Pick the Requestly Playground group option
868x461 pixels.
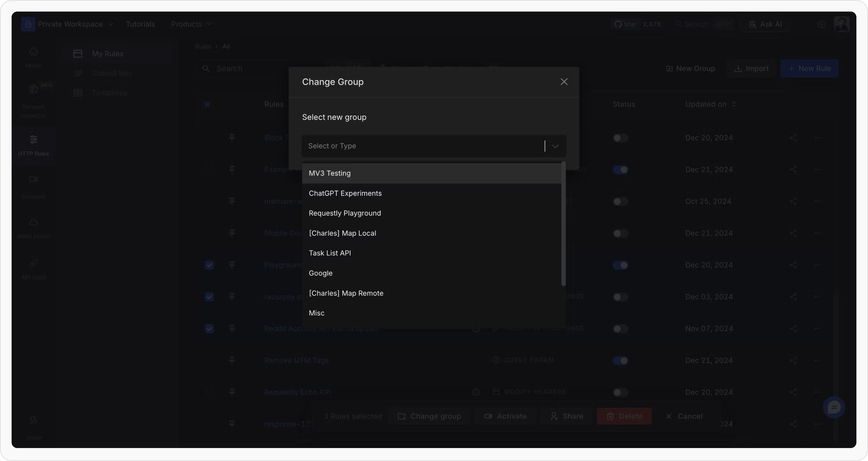point(345,213)
